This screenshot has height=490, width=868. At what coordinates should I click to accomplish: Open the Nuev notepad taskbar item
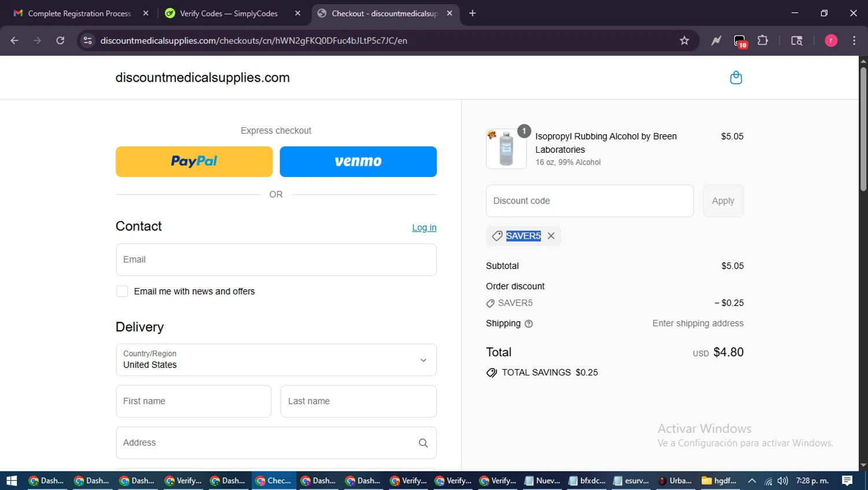pyautogui.click(x=542, y=481)
